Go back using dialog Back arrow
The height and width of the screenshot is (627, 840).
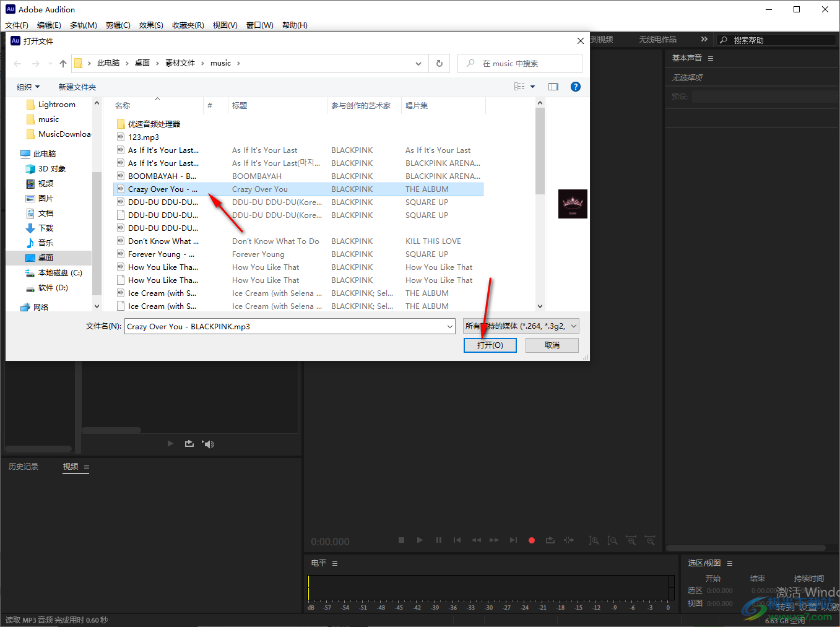coord(17,64)
